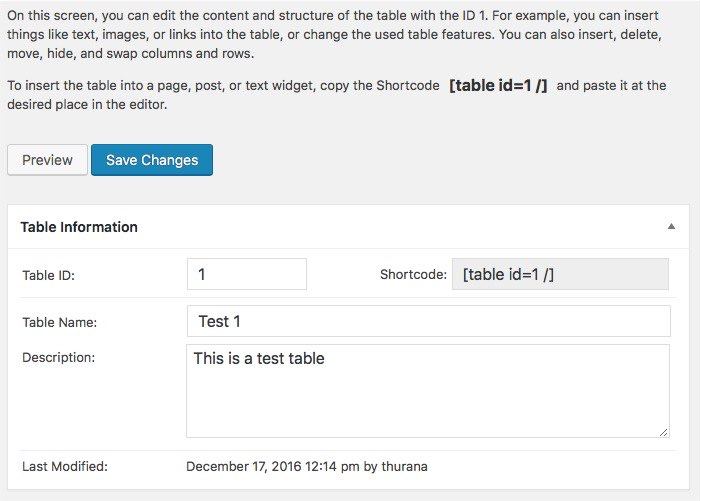Image resolution: width=701 pixels, height=501 pixels.
Task: Click the bold [table id=1 /] shortcode in instructions
Action: point(498,86)
